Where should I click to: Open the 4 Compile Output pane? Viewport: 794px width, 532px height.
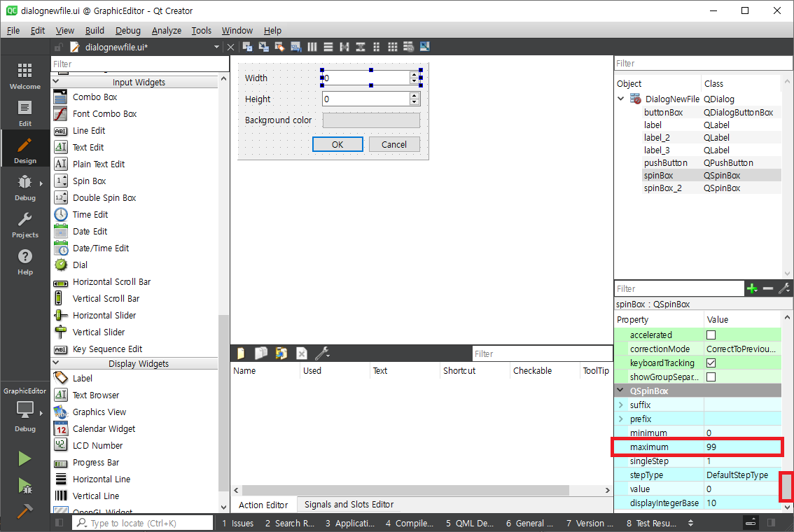coord(409,523)
